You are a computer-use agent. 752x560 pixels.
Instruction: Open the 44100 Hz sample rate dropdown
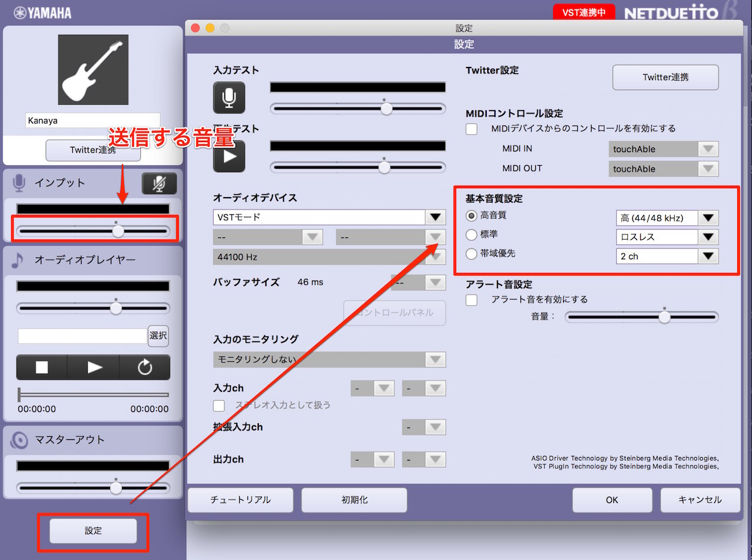tap(329, 257)
